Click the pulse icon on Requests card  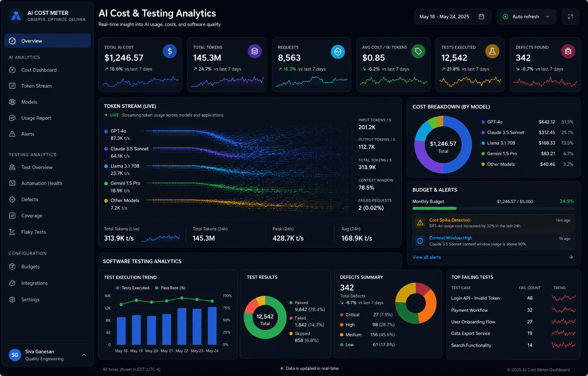tap(338, 52)
